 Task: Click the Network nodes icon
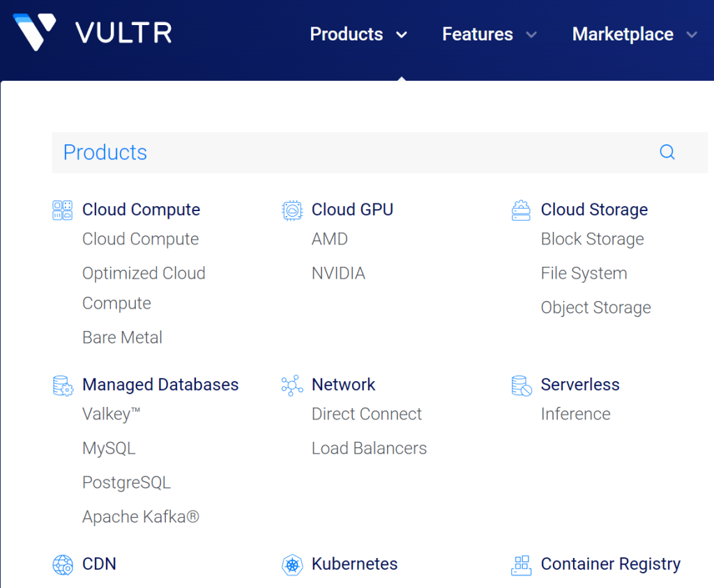(292, 385)
